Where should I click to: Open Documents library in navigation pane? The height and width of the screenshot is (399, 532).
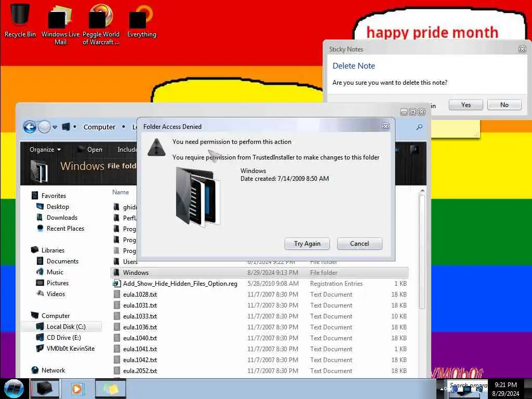57,261
